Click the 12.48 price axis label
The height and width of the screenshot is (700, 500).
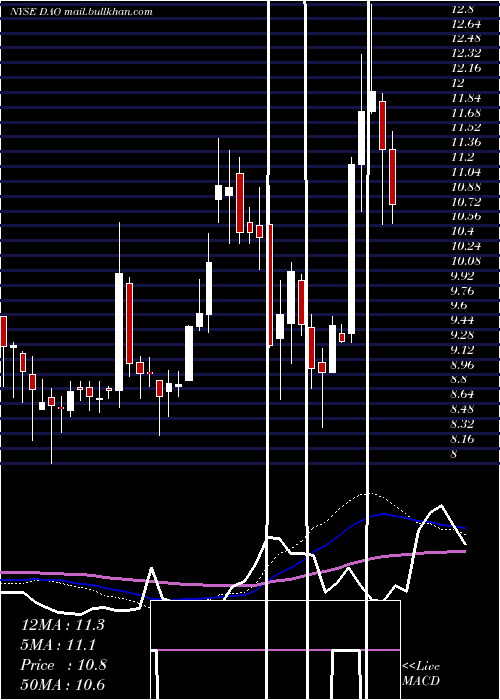click(466, 38)
